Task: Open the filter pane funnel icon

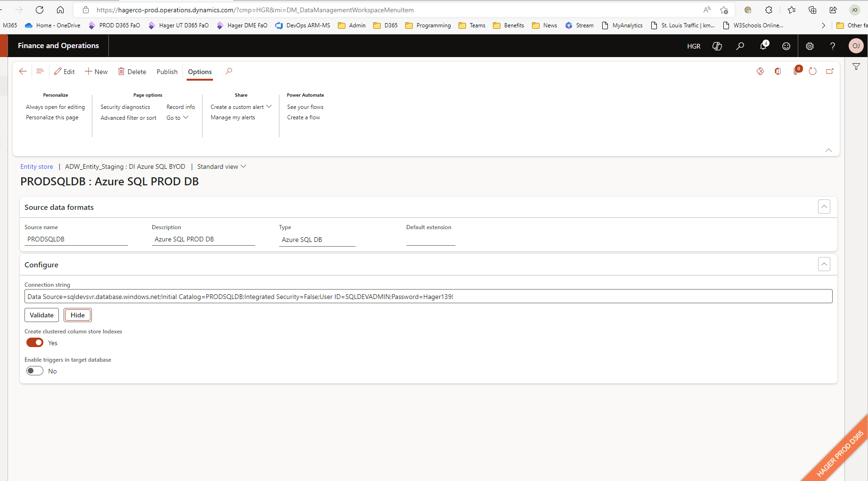Action: tap(856, 66)
